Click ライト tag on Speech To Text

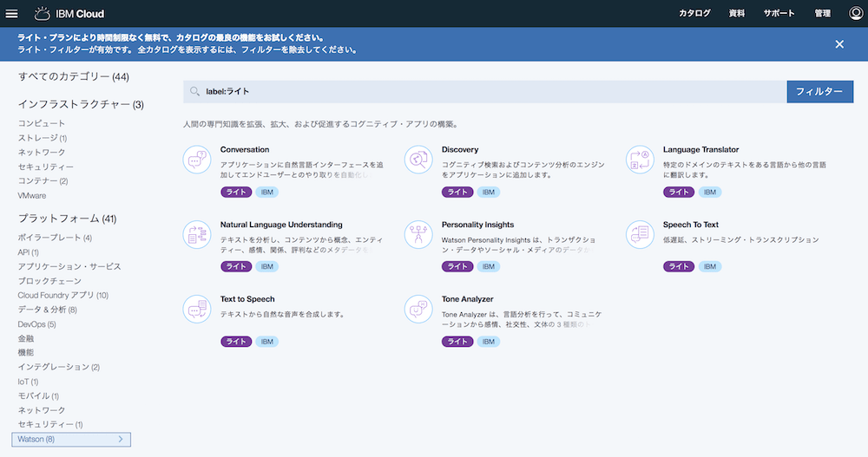tap(679, 267)
